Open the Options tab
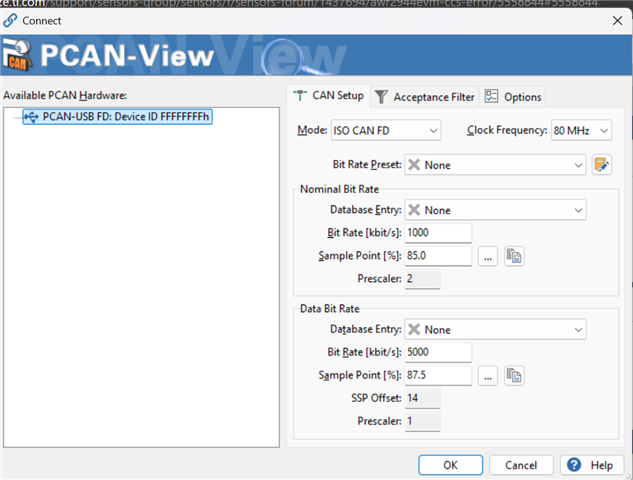This screenshot has width=633, height=480. pyautogui.click(x=513, y=97)
